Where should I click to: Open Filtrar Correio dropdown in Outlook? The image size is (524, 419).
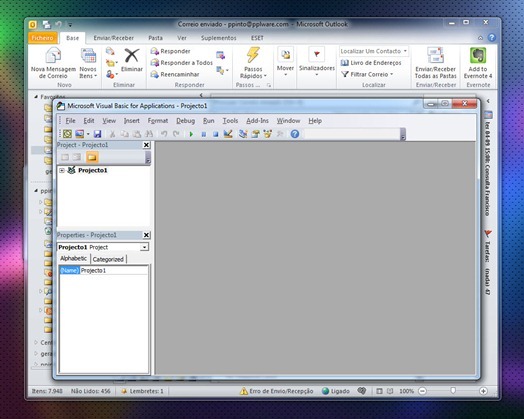coord(368,74)
